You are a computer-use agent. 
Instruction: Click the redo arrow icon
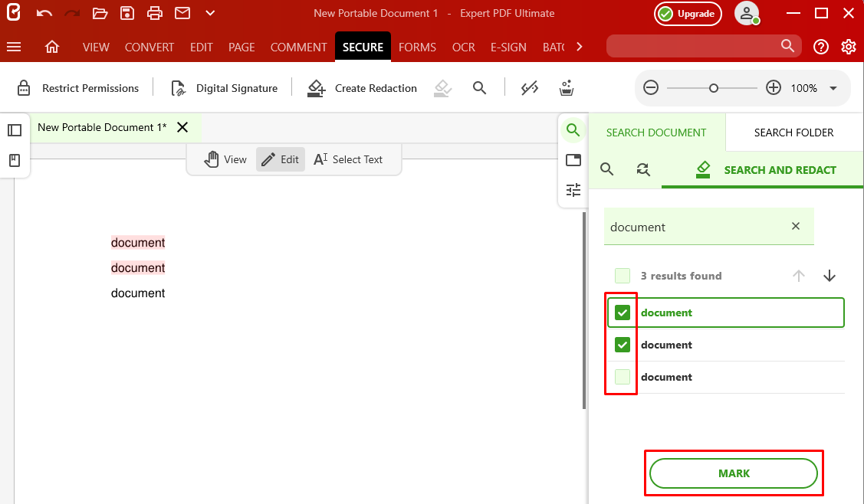[x=71, y=13]
